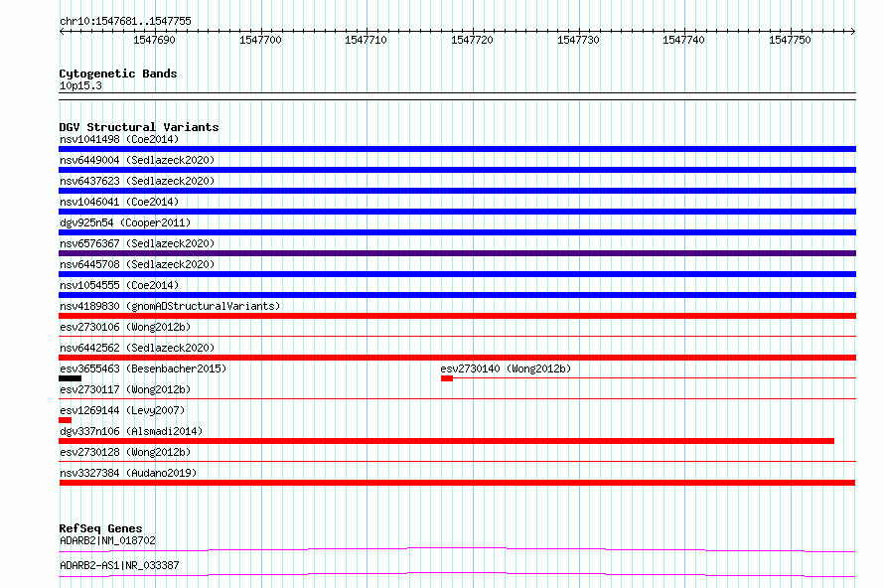Select the purple bar under nsv6576367

(x=457, y=253)
